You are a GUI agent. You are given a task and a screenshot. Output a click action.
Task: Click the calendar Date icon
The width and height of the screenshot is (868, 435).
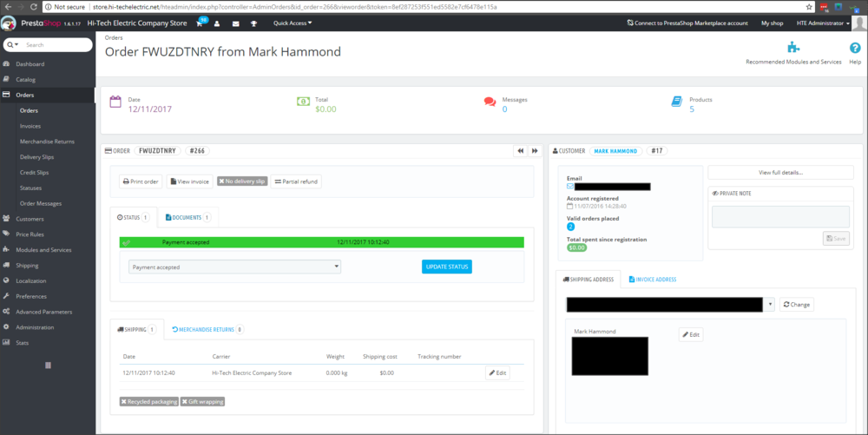click(x=115, y=102)
